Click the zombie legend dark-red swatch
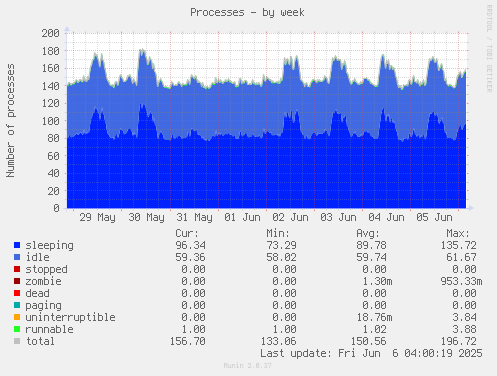The width and height of the screenshot is (497, 376). coord(17,281)
